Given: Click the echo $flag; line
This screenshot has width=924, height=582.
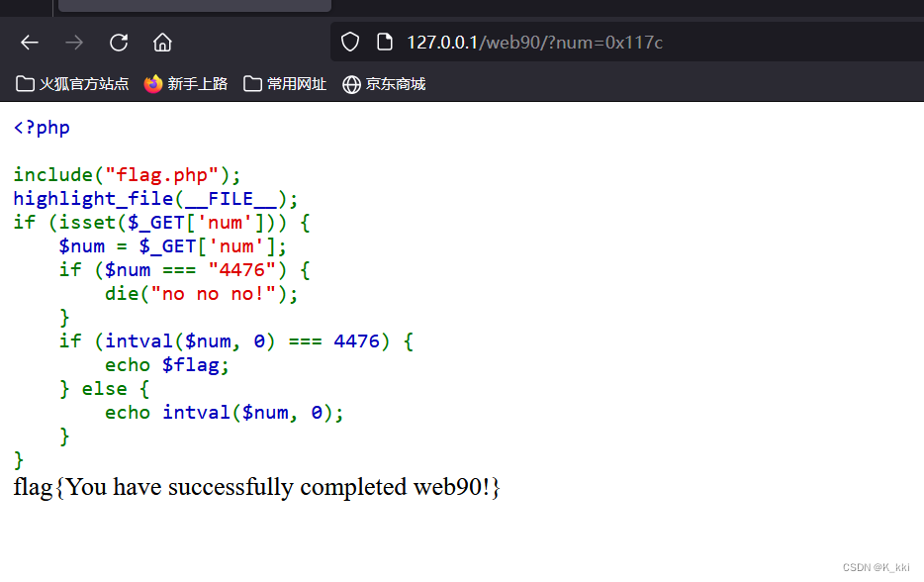Looking at the screenshot, I should 167,365.
